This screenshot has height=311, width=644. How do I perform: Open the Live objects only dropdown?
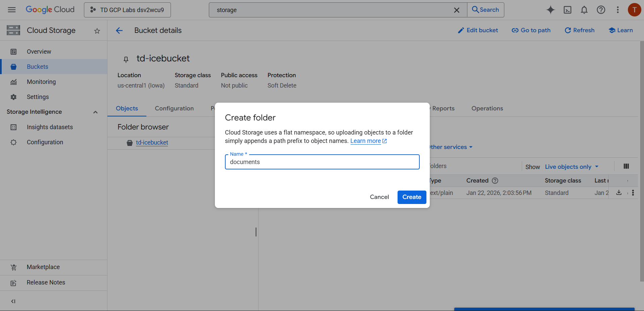571,167
